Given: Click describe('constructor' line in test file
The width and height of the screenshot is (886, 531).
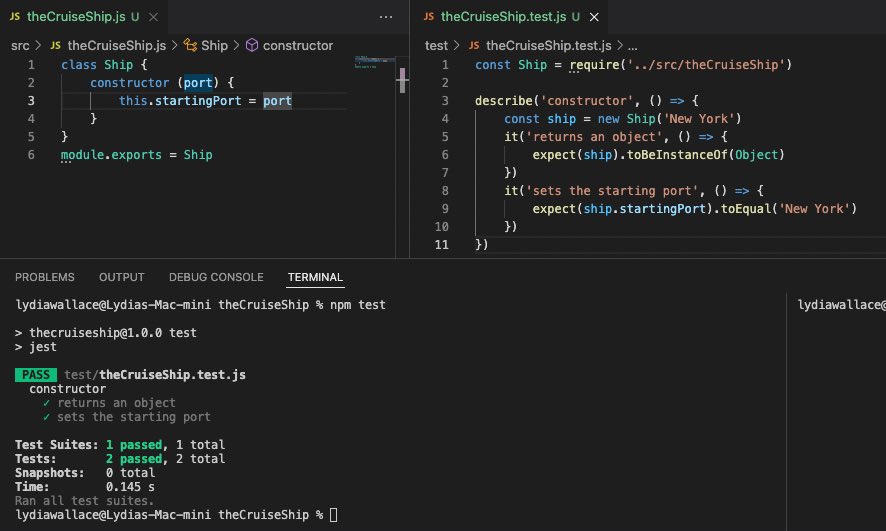Looking at the screenshot, I should tap(587, 101).
